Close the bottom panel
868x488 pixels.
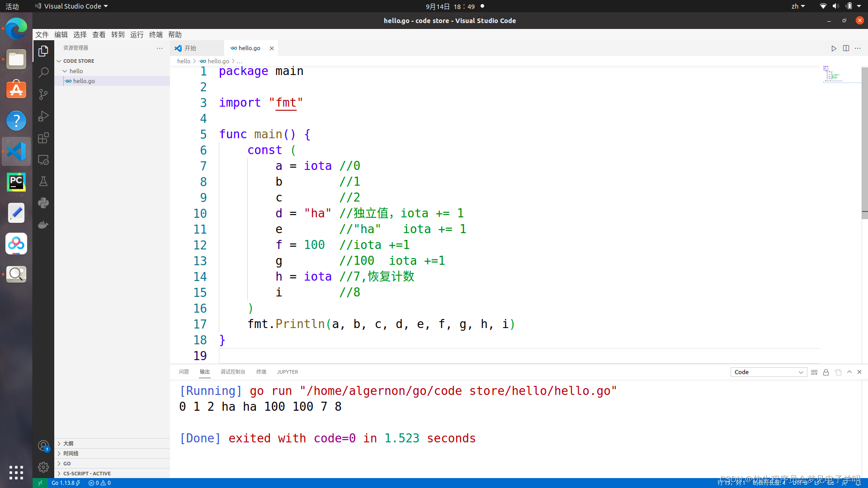859,372
